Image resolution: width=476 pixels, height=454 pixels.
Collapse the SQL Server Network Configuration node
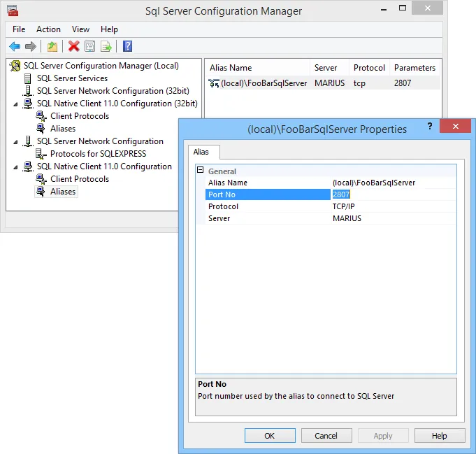click(x=15, y=142)
